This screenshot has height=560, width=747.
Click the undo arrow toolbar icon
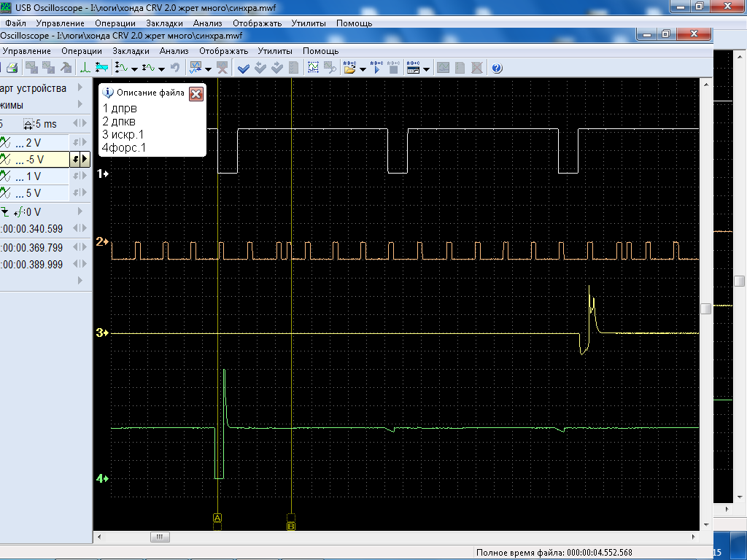(175, 68)
